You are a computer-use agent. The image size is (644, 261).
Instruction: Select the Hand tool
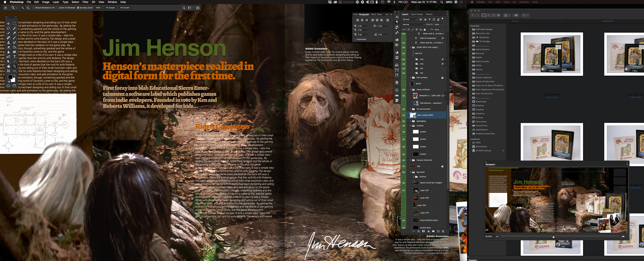pos(8,66)
